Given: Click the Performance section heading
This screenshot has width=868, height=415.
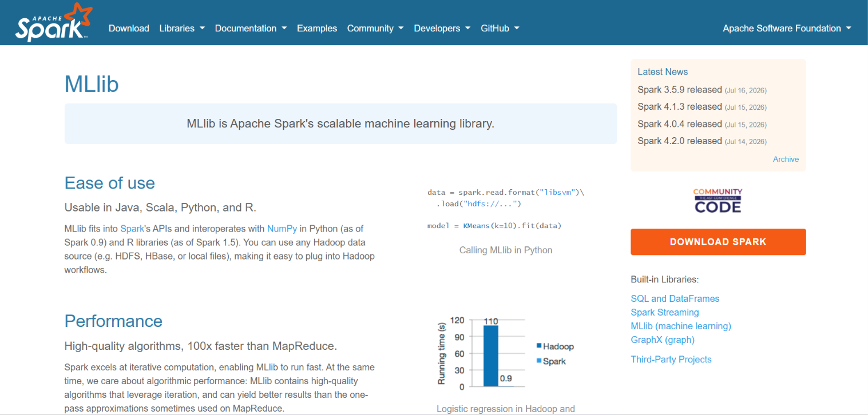Looking at the screenshot, I should [x=113, y=321].
